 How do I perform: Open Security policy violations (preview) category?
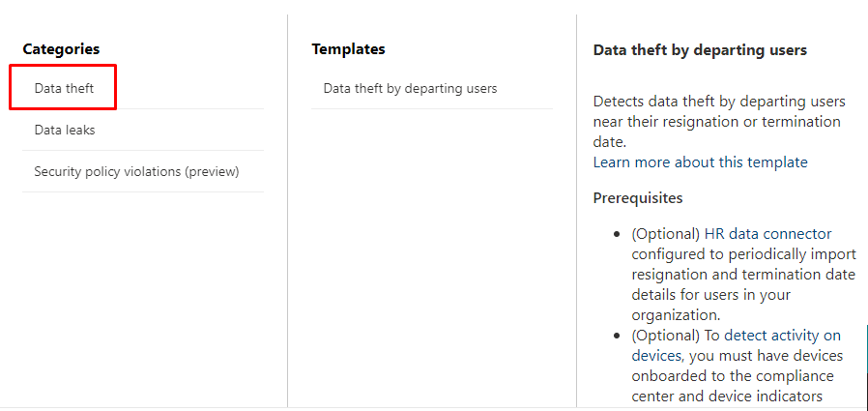[x=136, y=171]
